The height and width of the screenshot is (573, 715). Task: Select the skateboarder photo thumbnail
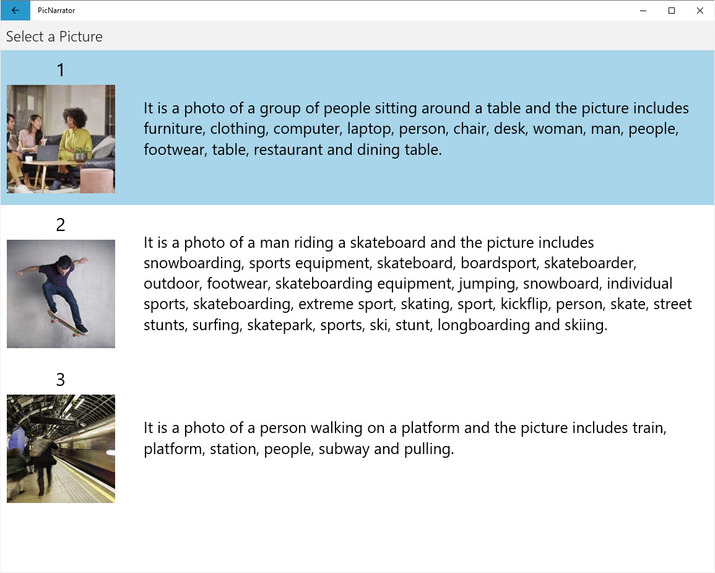tap(61, 294)
